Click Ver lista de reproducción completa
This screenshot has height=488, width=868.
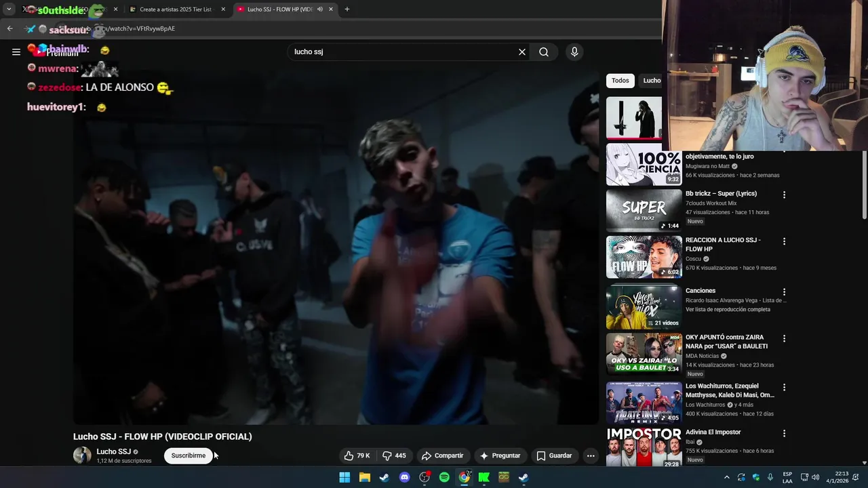click(x=728, y=309)
